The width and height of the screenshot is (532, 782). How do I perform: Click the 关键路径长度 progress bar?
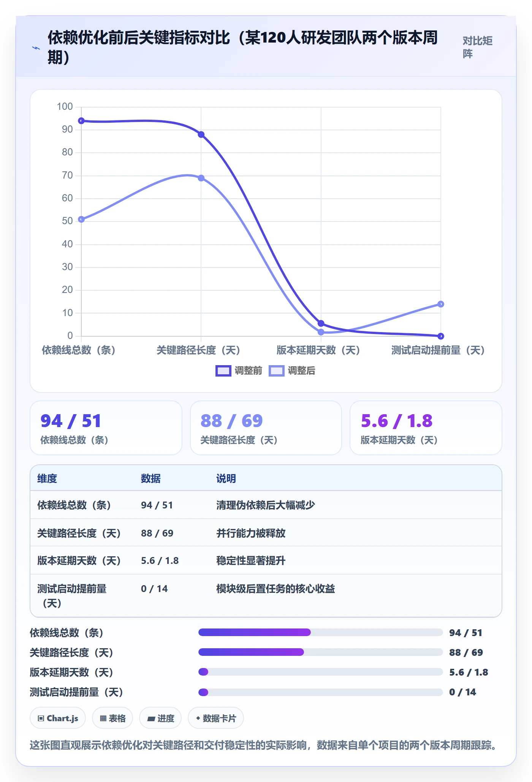point(320,652)
